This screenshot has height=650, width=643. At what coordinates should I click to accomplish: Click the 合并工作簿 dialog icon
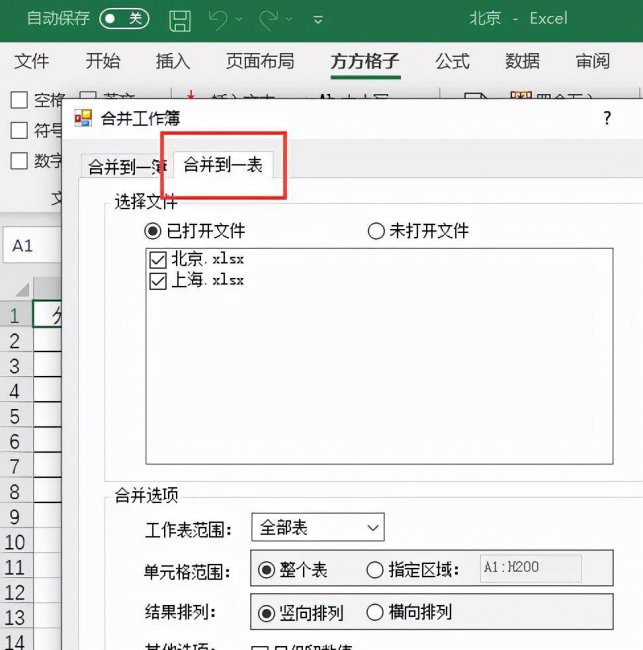[83, 118]
